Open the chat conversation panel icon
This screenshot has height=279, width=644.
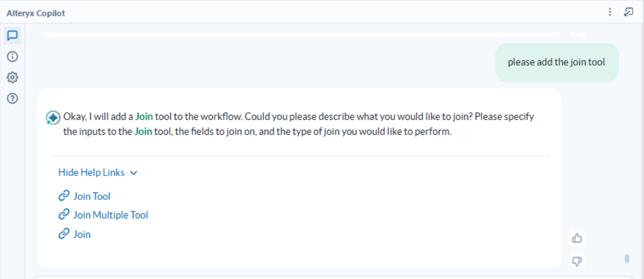click(13, 36)
